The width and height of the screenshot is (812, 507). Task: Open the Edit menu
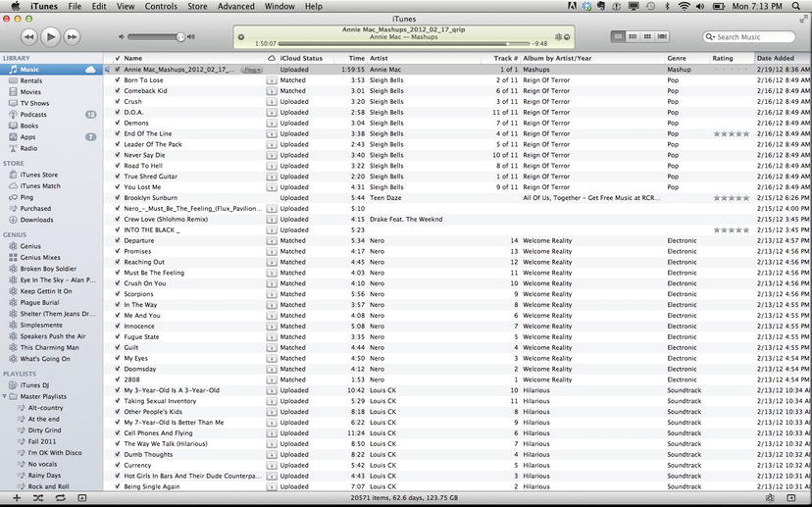coord(99,6)
